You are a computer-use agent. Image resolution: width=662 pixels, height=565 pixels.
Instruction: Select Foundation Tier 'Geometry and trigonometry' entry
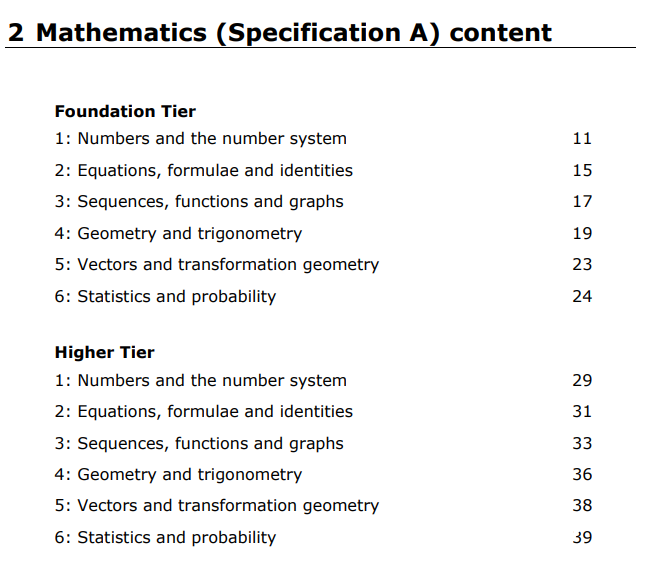coord(178,234)
